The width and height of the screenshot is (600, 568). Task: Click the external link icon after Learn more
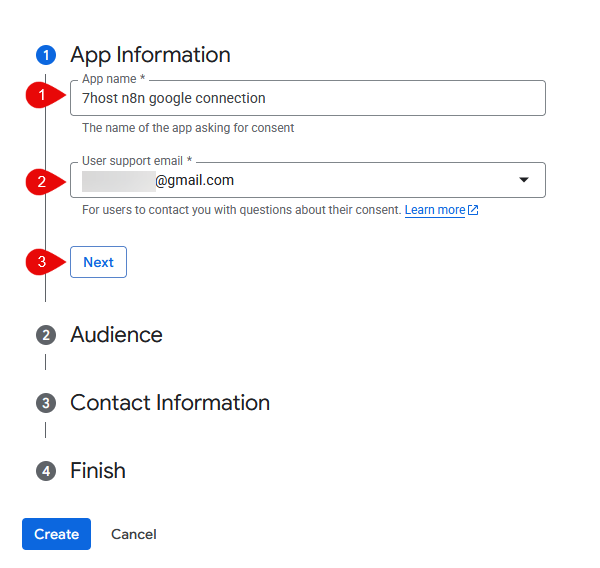pos(473,210)
